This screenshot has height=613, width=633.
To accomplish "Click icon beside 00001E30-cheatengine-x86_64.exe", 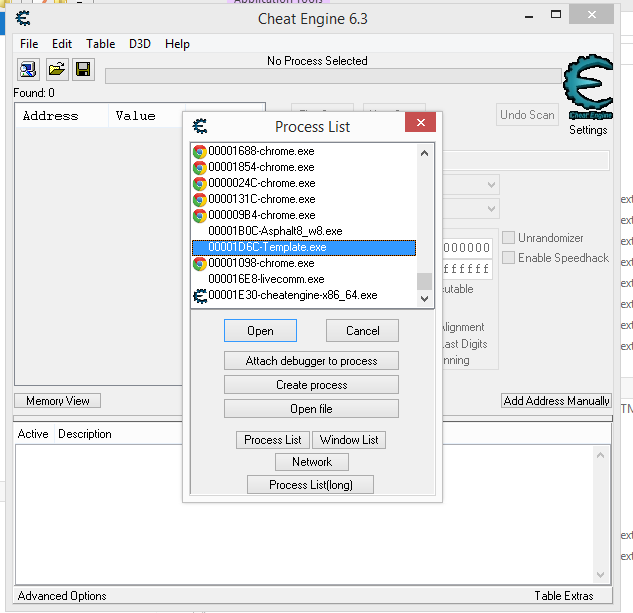I will [x=200, y=296].
